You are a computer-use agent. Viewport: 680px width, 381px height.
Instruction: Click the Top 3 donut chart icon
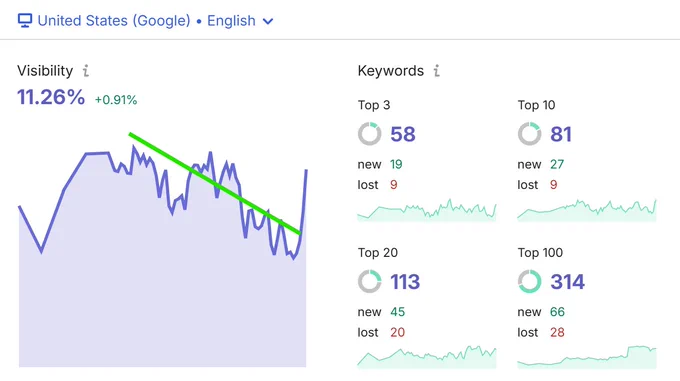point(369,134)
